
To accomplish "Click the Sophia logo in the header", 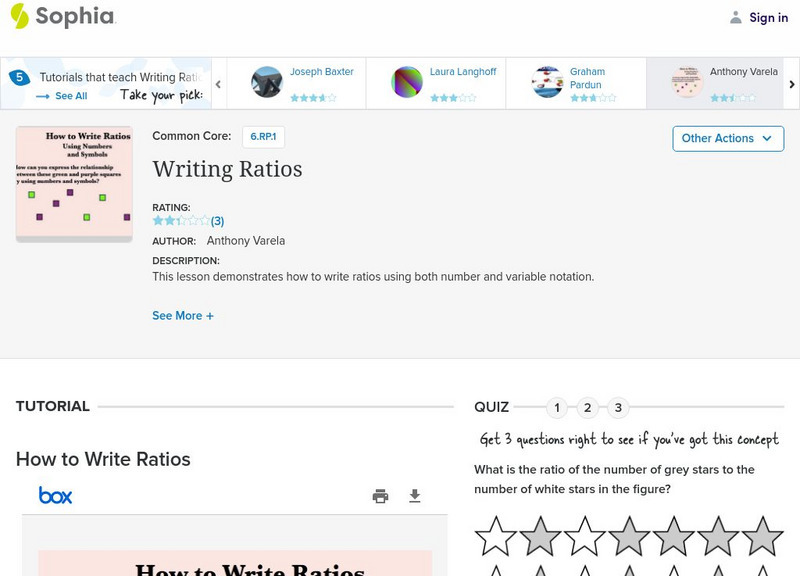I will (x=60, y=17).
